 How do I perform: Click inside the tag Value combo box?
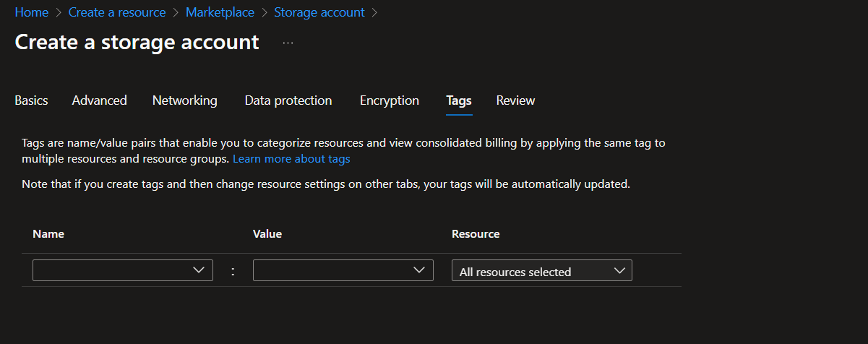tap(332, 270)
